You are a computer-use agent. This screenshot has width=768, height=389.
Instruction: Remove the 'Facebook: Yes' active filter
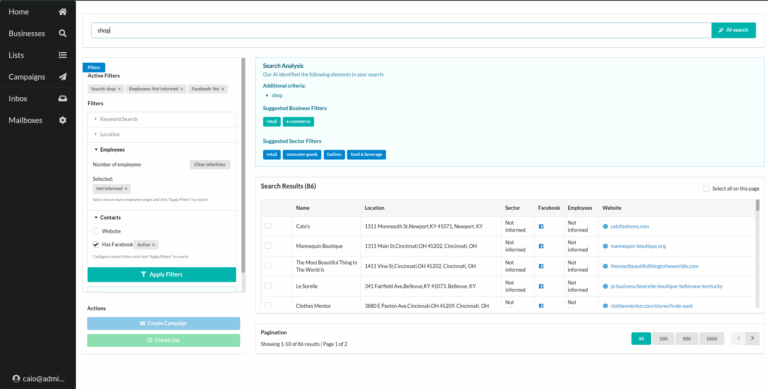tap(222, 89)
